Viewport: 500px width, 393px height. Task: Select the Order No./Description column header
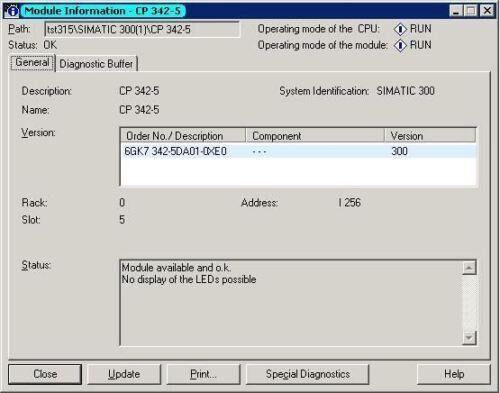coord(183,136)
